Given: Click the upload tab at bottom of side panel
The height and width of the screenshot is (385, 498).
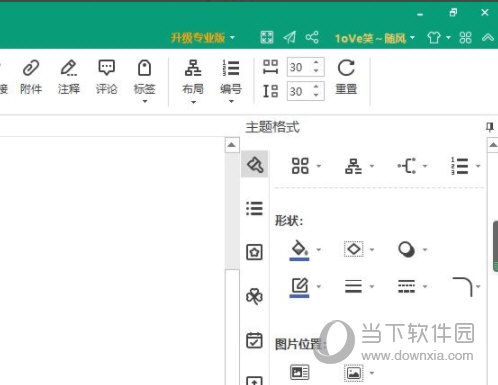Looking at the screenshot, I should pyautogui.click(x=254, y=380).
